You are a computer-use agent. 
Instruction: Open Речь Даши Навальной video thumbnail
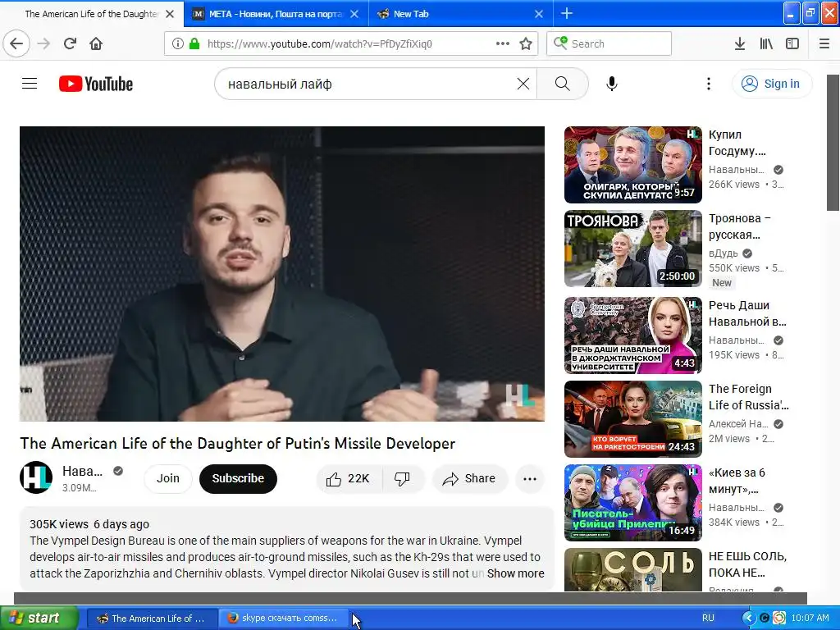point(632,336)
